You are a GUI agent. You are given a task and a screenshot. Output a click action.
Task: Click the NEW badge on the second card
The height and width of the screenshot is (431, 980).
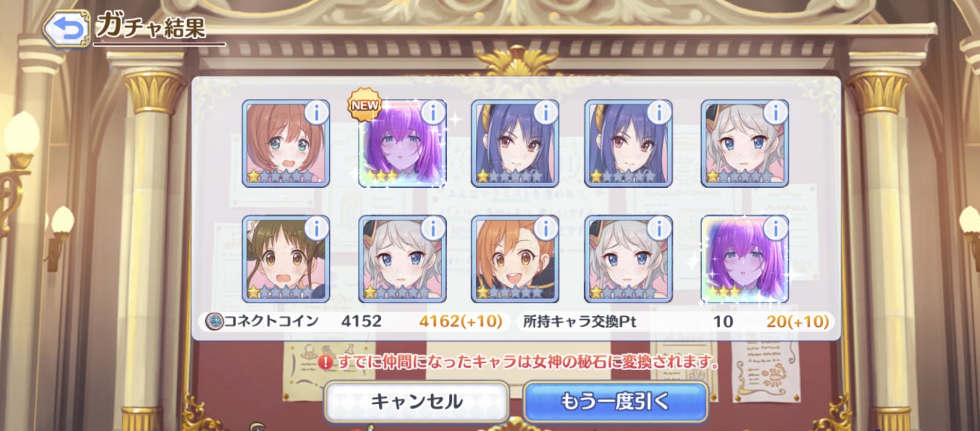pos(364,105)
